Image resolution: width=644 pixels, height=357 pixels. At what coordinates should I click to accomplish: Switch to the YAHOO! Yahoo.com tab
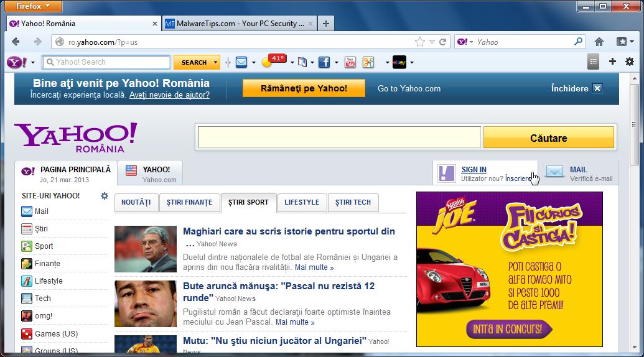[151, 174]
